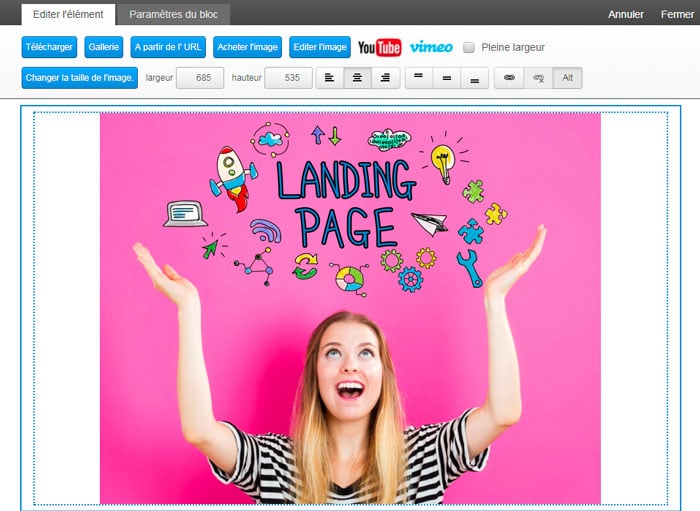The image size is (700, 511).
Task: Click the largeur input field
Action: point(199,78)
